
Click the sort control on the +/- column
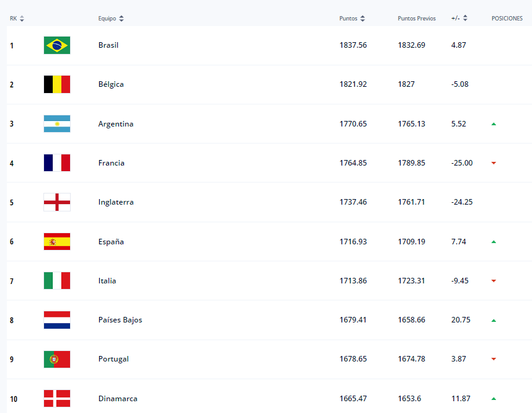[464, 18]
